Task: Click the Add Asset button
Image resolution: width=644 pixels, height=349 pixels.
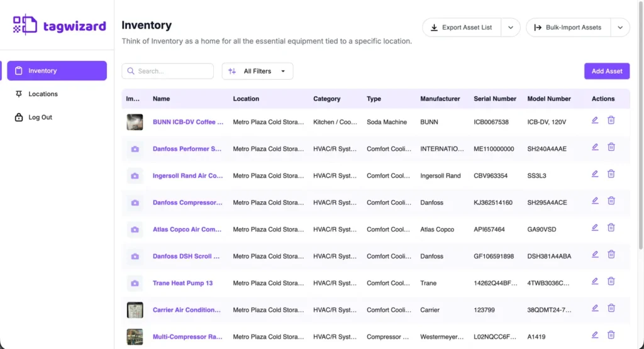Action: 607,71
